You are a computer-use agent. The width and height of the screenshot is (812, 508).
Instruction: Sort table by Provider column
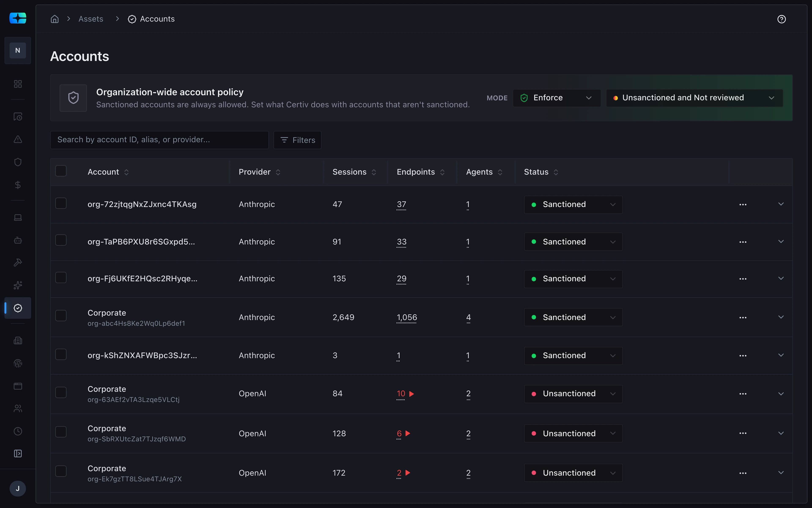pos(259,172)
